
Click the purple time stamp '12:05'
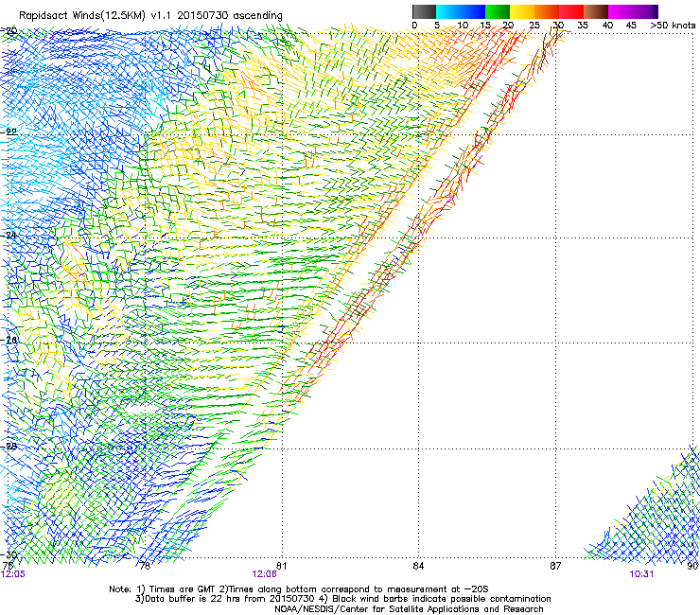click(x=13, y=574)
